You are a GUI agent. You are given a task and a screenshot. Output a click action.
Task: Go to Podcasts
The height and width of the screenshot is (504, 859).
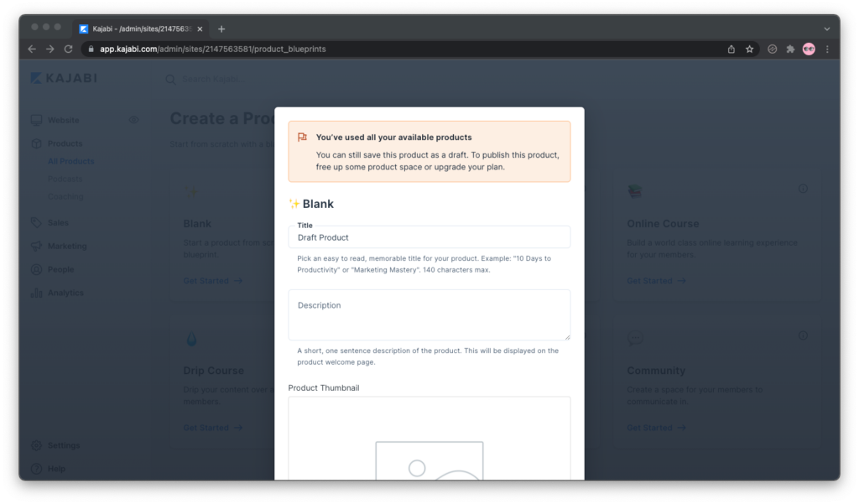[x=65, y=179]
